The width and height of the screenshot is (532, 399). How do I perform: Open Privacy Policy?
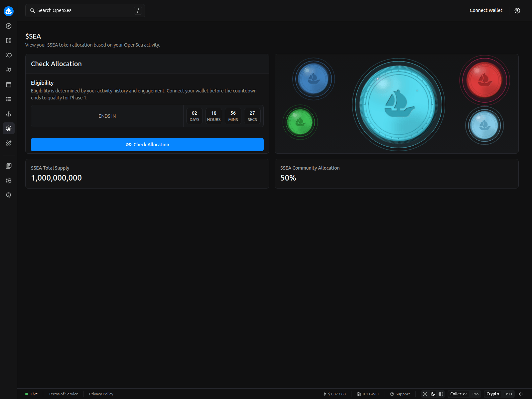tap(101, 394)
